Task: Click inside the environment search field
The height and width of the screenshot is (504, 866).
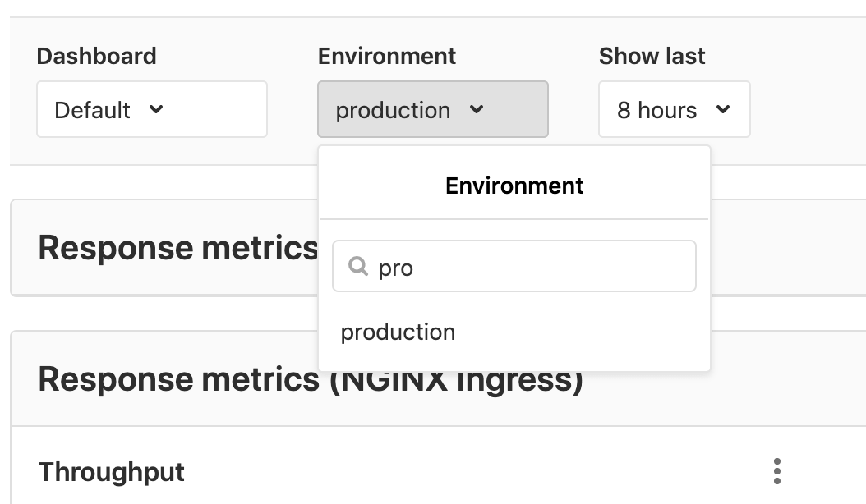Action: point(514,265)
